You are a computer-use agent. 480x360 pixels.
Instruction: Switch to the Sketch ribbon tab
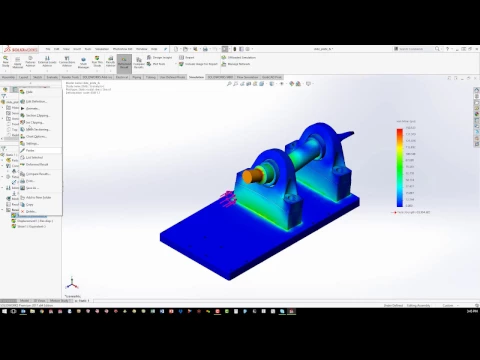[x=37, y=77]
